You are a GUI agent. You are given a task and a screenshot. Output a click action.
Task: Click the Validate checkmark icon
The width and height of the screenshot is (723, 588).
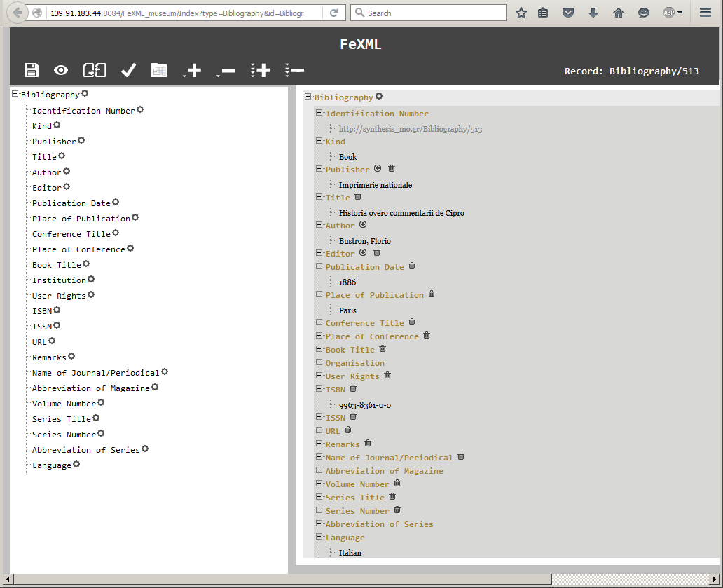pyautogui.click(x=128, y=70)
